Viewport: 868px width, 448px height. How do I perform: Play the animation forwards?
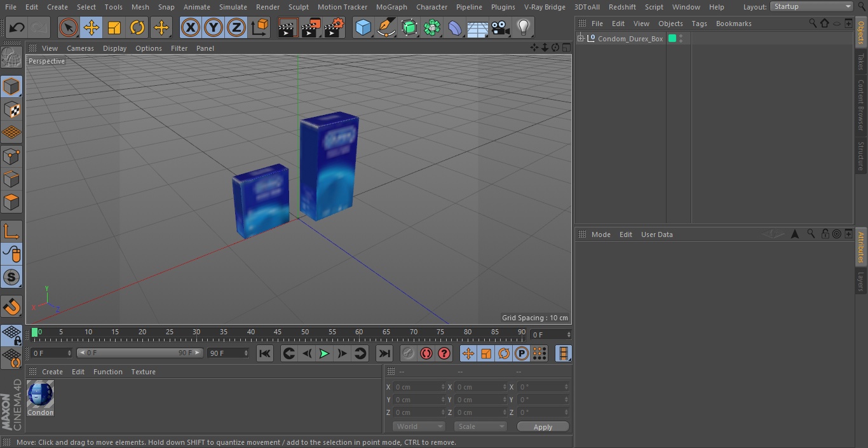(324, 353)
